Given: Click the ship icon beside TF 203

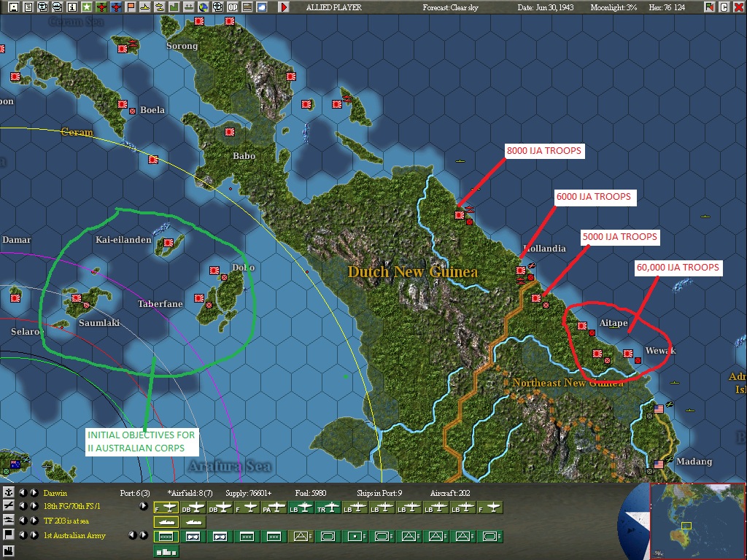Looking at the screenshot, I should point(9,521).
